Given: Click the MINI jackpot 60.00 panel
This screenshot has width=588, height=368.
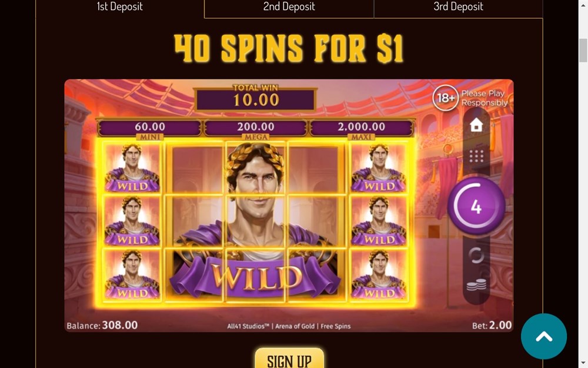Looking at the screenshot, I should (149, 128).
